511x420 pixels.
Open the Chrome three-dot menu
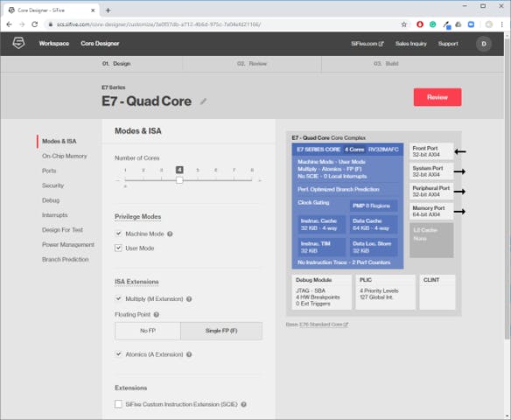(x=502, y=24)
